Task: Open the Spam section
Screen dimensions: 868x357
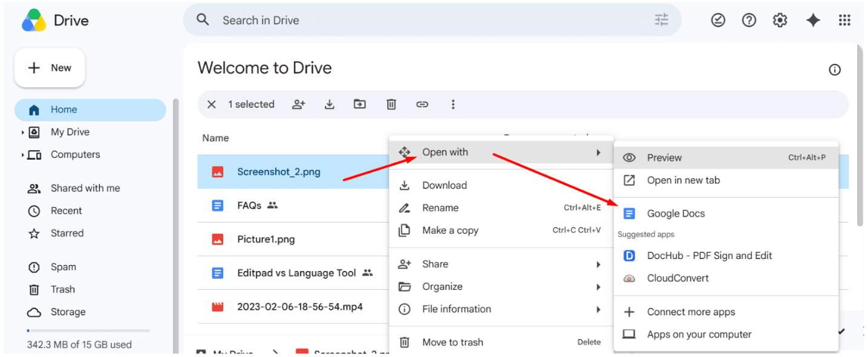Action: pos(64,267)
